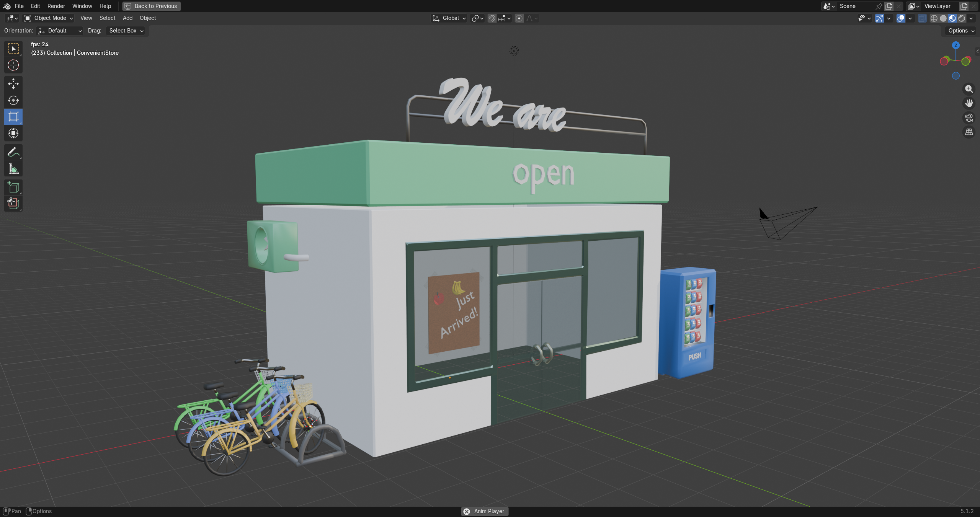Add a new view layer icon
This screenshot has width=980, height=517.
[x=964, y=6]
